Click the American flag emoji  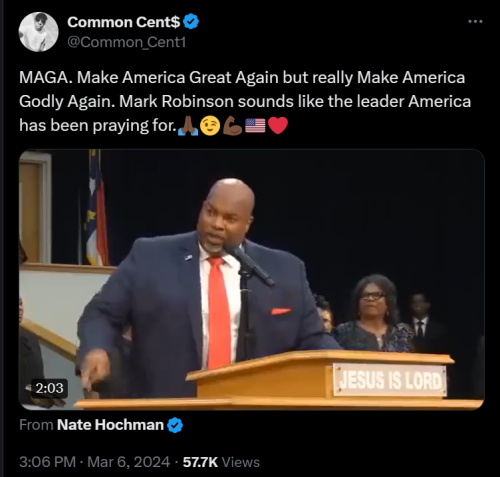255,126
